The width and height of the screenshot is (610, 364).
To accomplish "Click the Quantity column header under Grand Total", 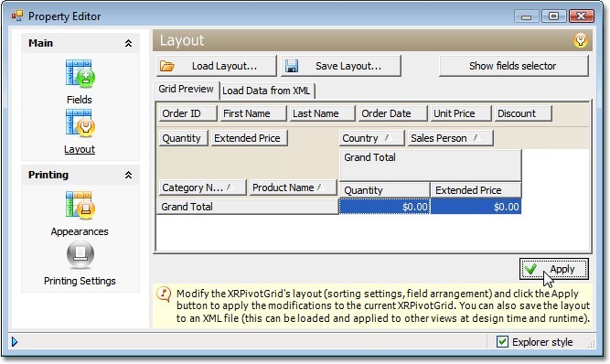I will [385, 190].
